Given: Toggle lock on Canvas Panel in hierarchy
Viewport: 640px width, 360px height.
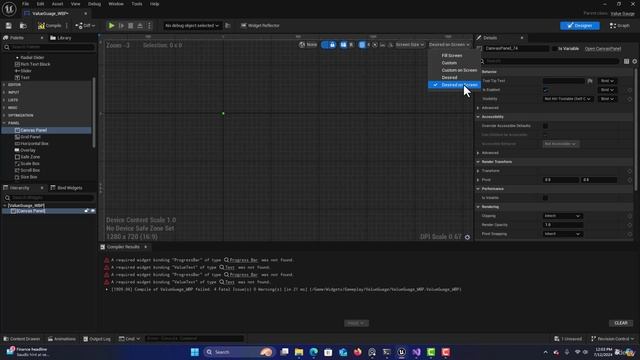Looking at the screenshot, I should [x=87, y=211].
